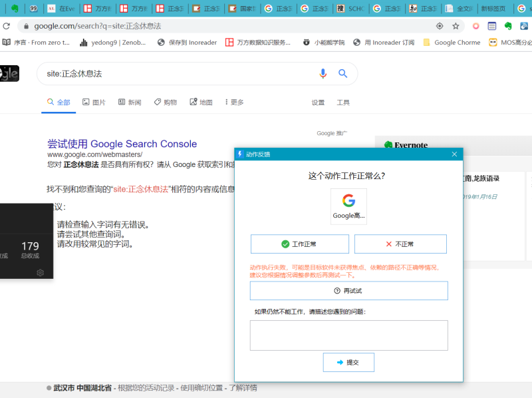Select the 全部 results tab

click(x=59, y=102)
